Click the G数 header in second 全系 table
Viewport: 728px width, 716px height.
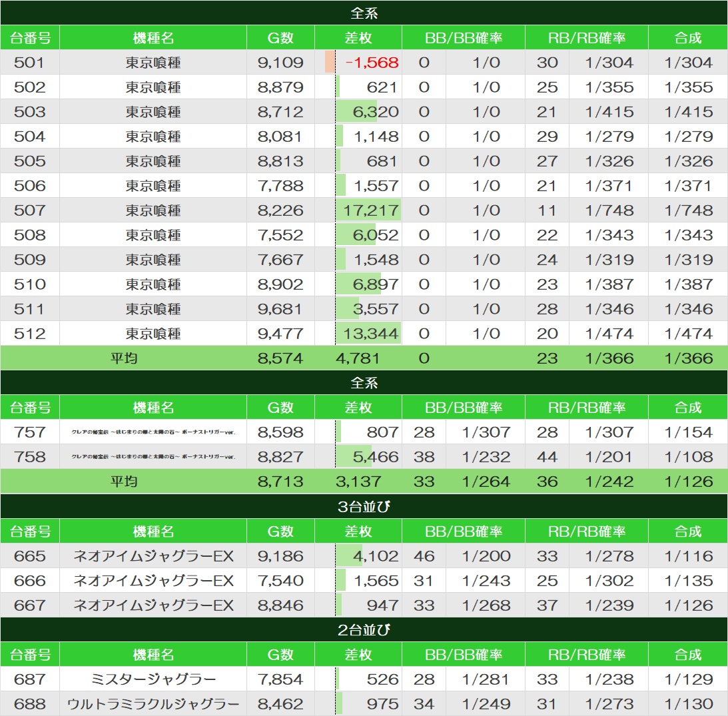click(280, 407)
